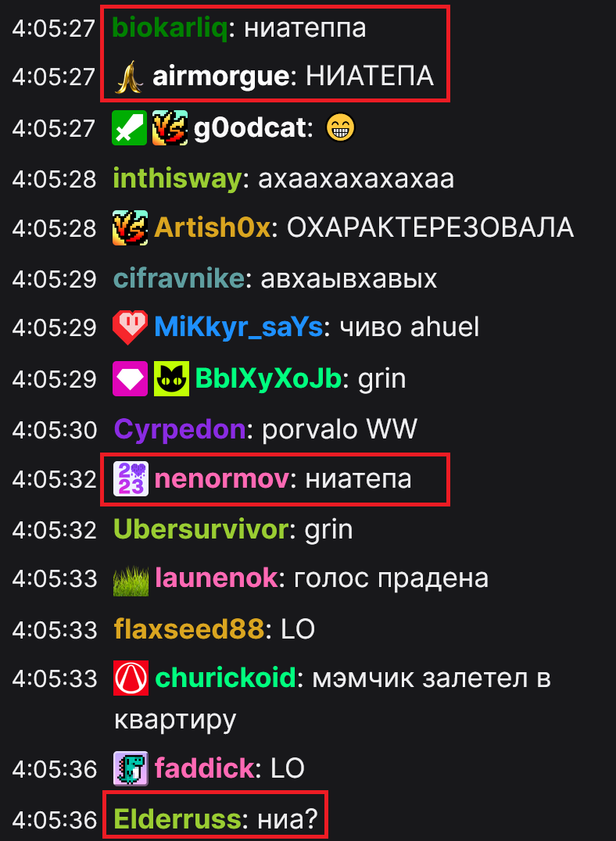Screen dimensions: 616x841
Task: Click the red vault symbol badge by churickoid
Action: point(131,679)
